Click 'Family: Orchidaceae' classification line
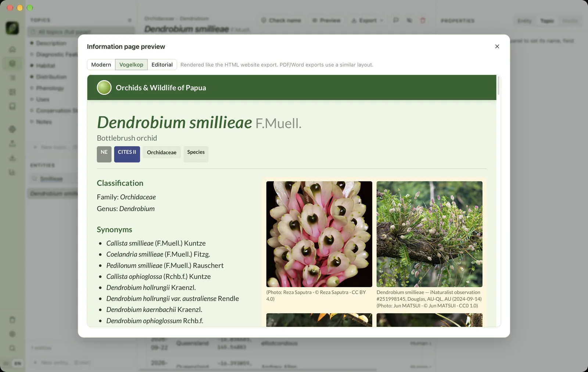Viewport: 588px width, 372px height. [126, 197]
